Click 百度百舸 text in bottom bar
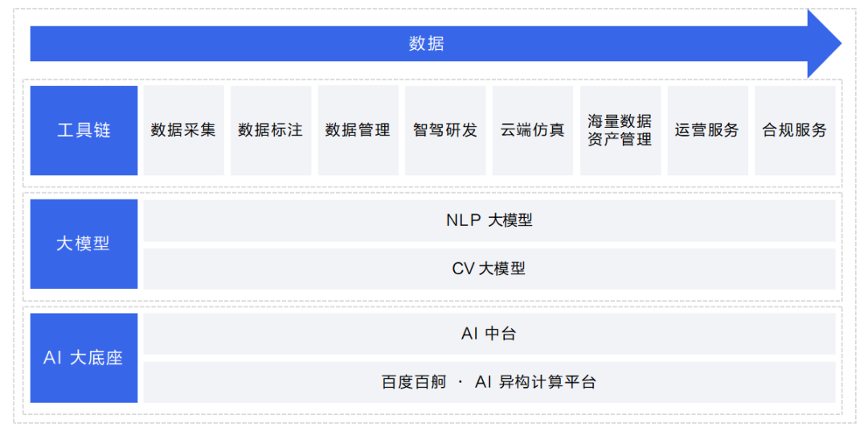This screenshot has width=868, height=436. 414,382
